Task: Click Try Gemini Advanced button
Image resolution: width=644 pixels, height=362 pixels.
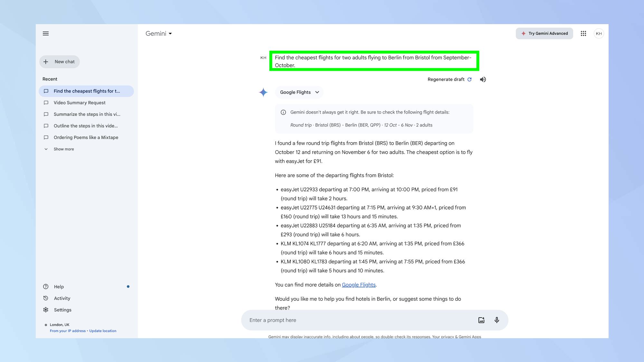Action: click(x=545, y=33)
